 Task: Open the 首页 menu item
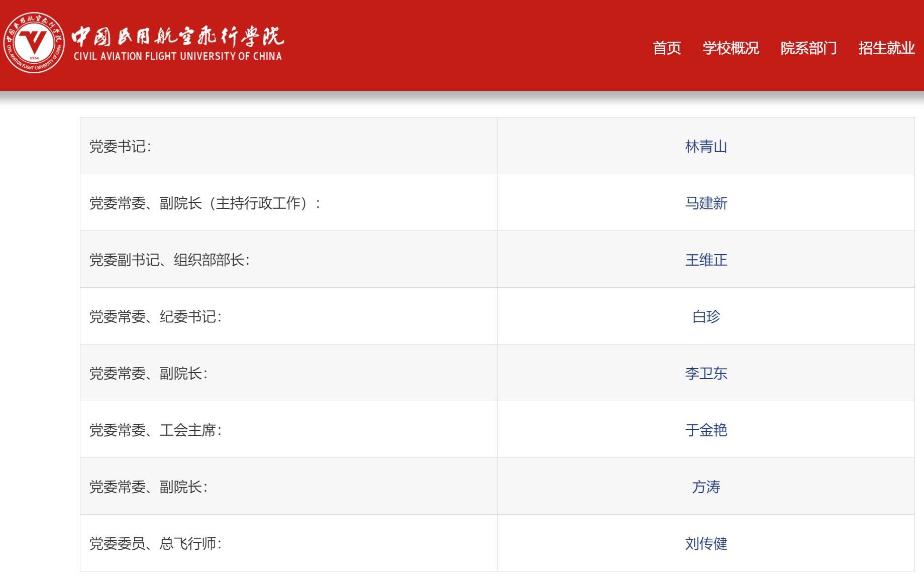667,48
